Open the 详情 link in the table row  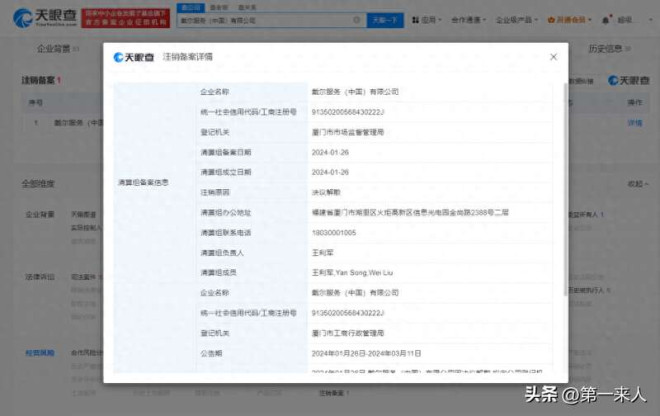coord(634,122)
